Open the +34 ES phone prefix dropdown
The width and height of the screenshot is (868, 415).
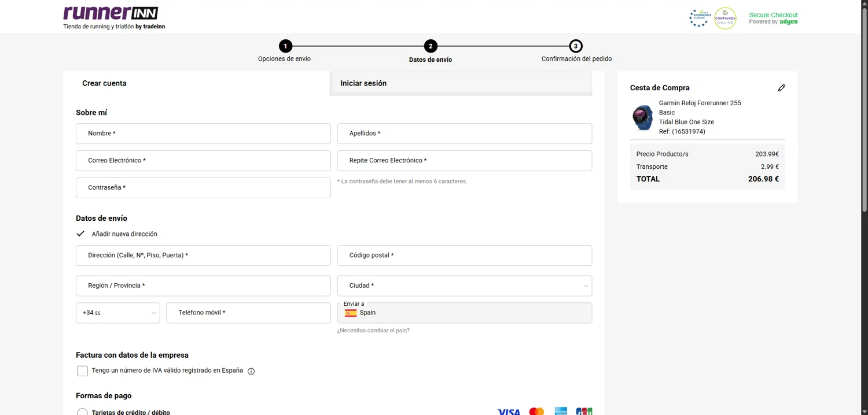click(118, 313)
